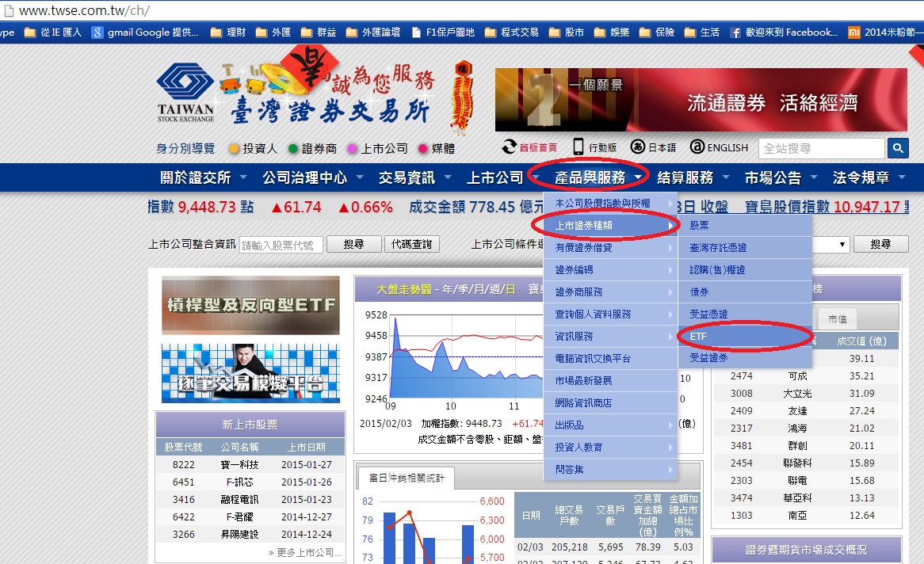This screenshot has height=564, width=924.
Task: Select 股票 in the submenu
Action: (x=745, y=226)
